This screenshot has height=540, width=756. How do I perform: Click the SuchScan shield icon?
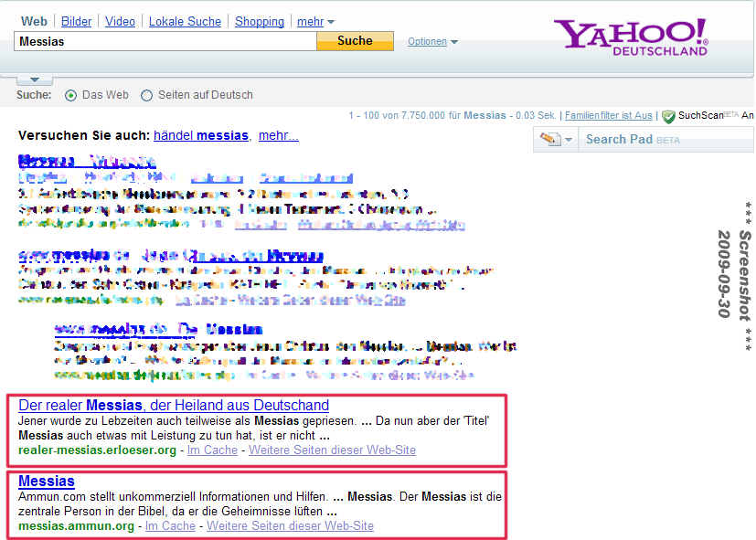click(x=668, y=116)
